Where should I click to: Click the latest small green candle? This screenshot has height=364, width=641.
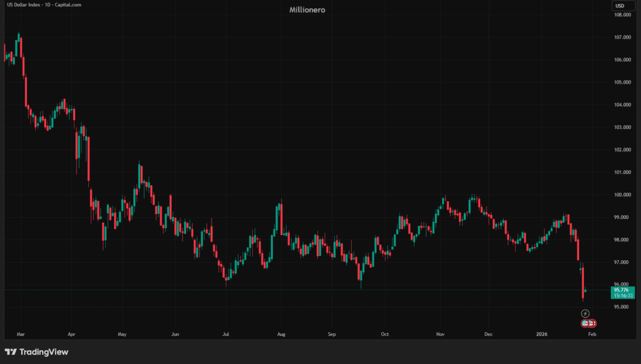point(585,291)
